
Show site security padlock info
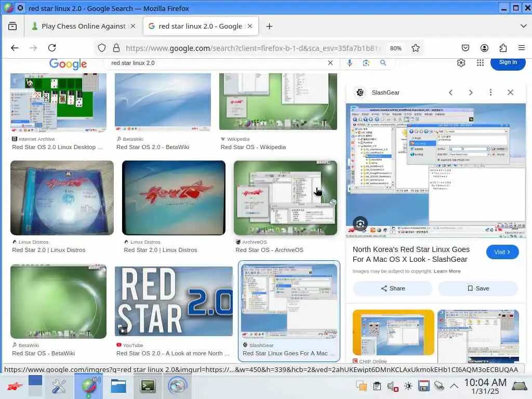tap(116, 48)
